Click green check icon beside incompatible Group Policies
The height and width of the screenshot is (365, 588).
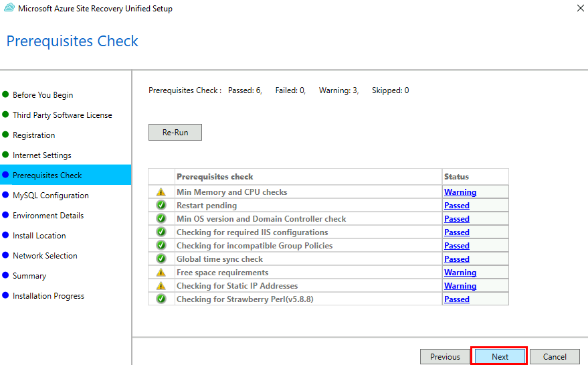coord(161,246)
